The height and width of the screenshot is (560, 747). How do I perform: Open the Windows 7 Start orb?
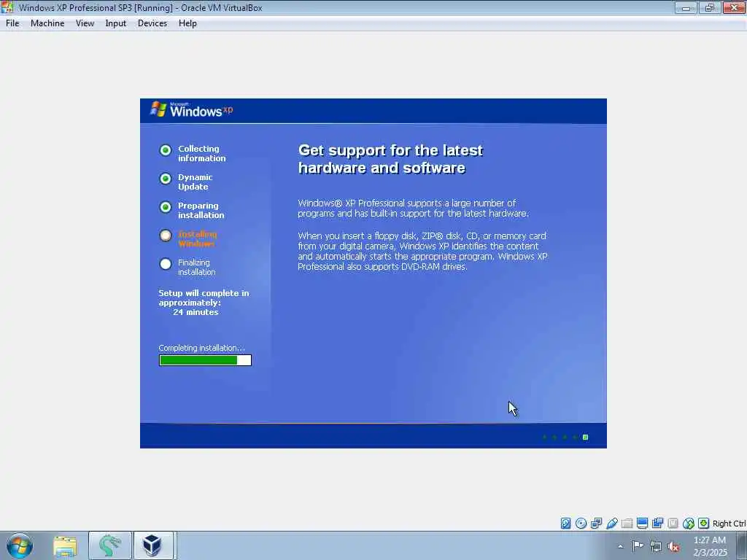coord(20,545)
